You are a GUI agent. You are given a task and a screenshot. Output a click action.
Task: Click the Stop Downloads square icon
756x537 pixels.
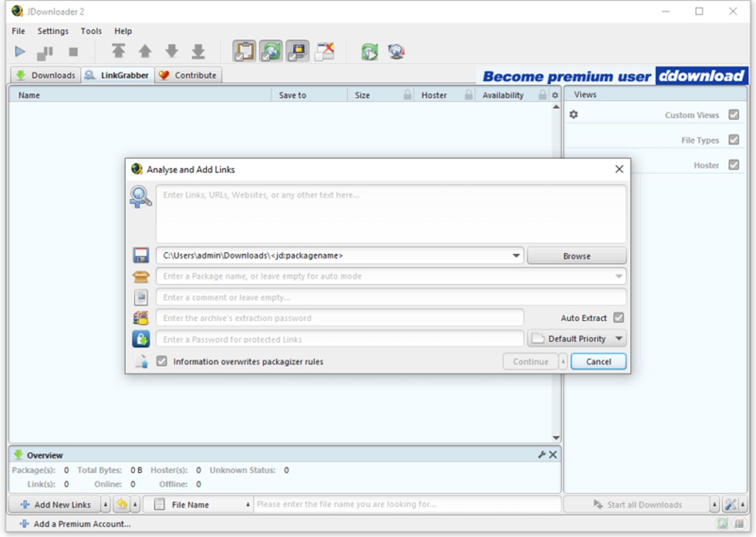coord(73,52)
